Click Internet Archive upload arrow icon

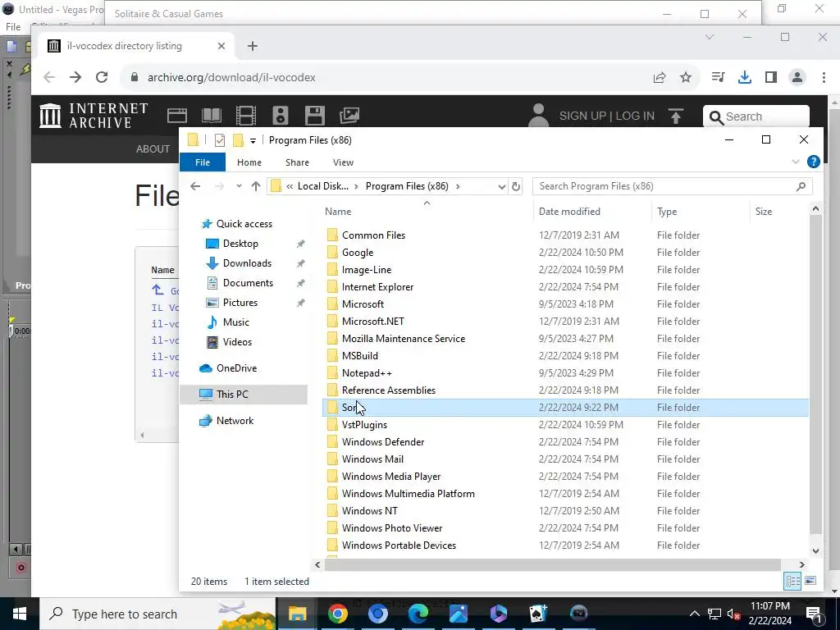click(676, 116)
